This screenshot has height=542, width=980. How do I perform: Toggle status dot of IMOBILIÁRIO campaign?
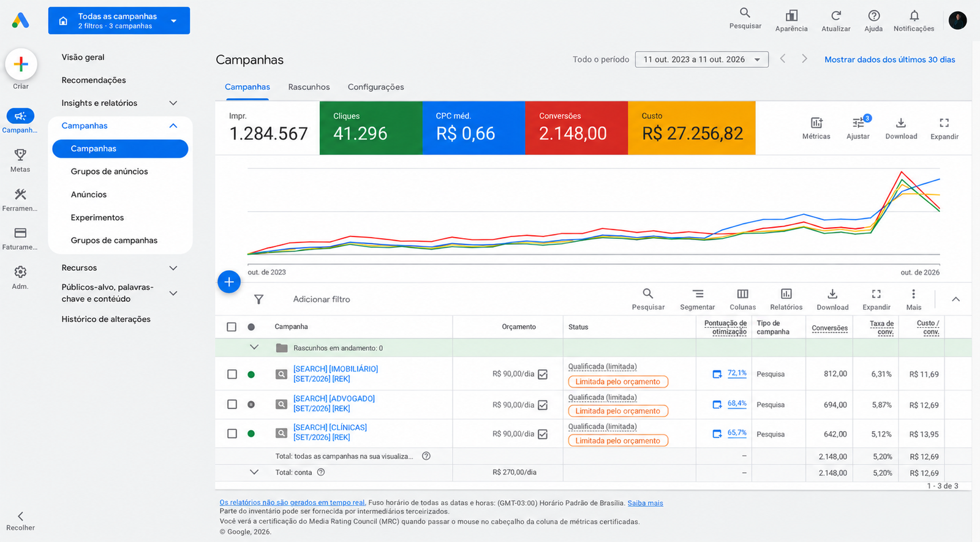point(251,374)
